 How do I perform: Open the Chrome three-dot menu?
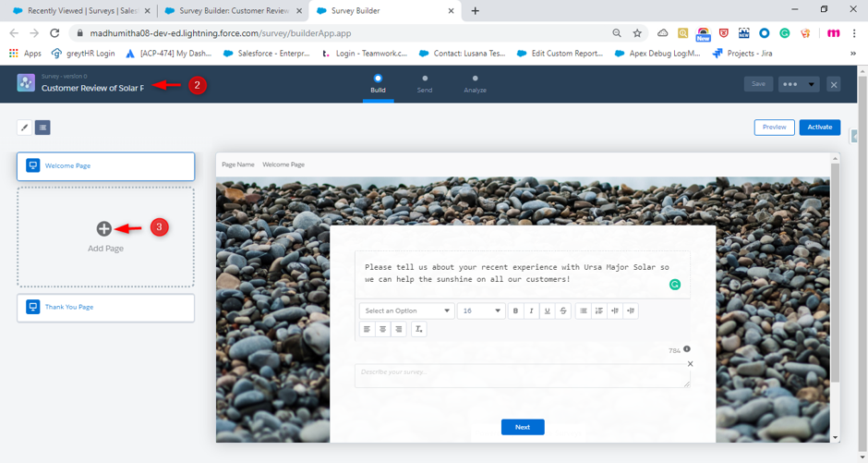(x=853, y=33)
